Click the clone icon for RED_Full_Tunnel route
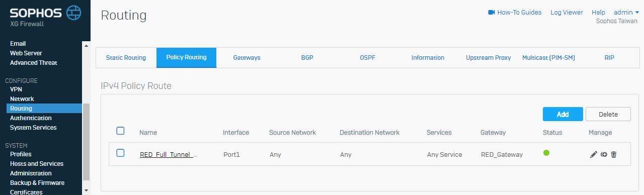644x195 pixels. pos(604,155)
